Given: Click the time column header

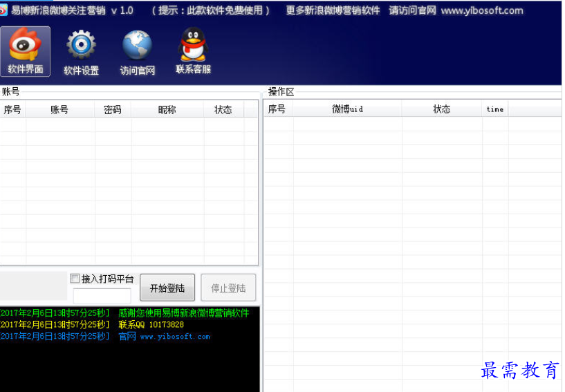Looking at the screenshot, I should pyautogui.click(x=495, y=109).
